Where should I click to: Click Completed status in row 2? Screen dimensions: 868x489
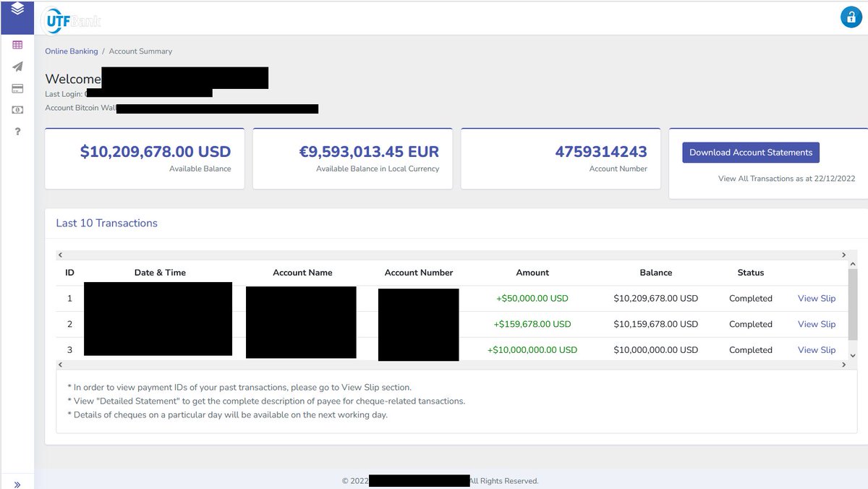click(751, 324)
